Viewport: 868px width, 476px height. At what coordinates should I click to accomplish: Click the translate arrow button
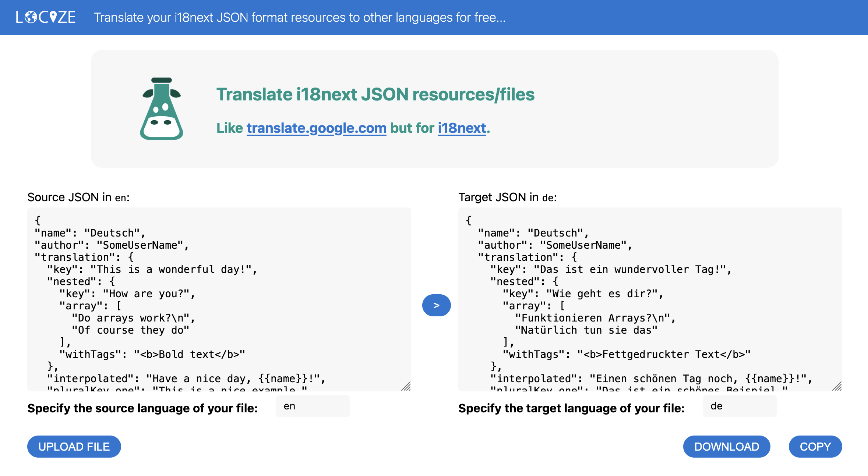click(x=436, y=305)
